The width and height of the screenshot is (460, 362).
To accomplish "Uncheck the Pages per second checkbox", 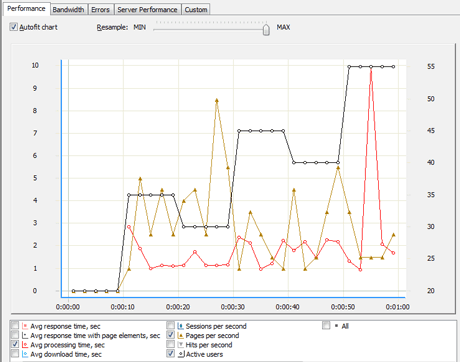I will [170, 335].
